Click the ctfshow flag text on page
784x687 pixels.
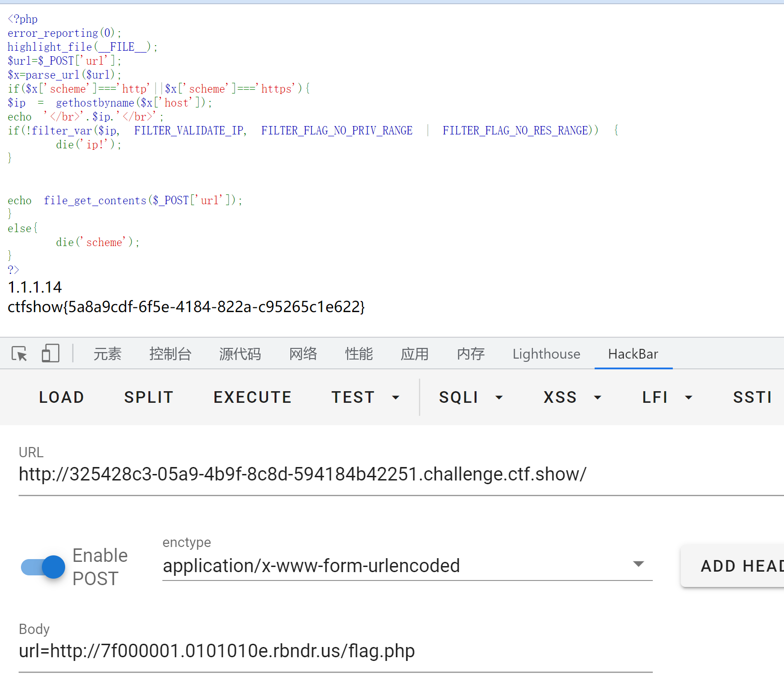point(186,307)
